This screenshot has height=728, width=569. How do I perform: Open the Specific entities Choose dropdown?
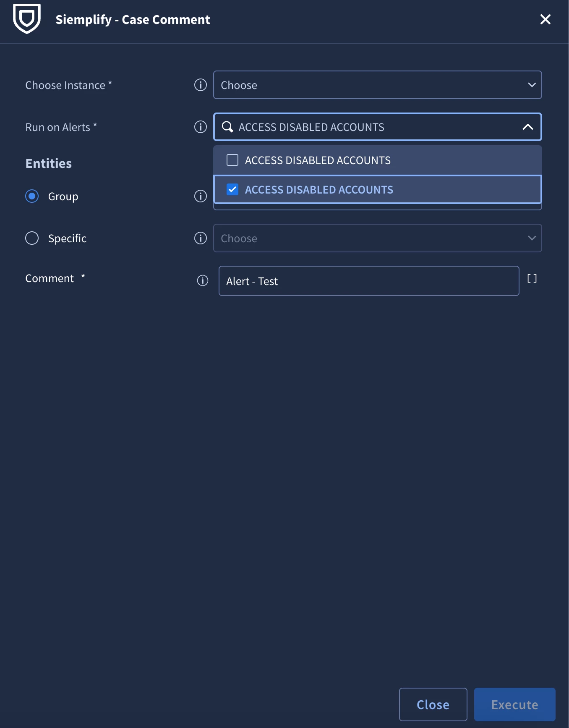point(378,238)
